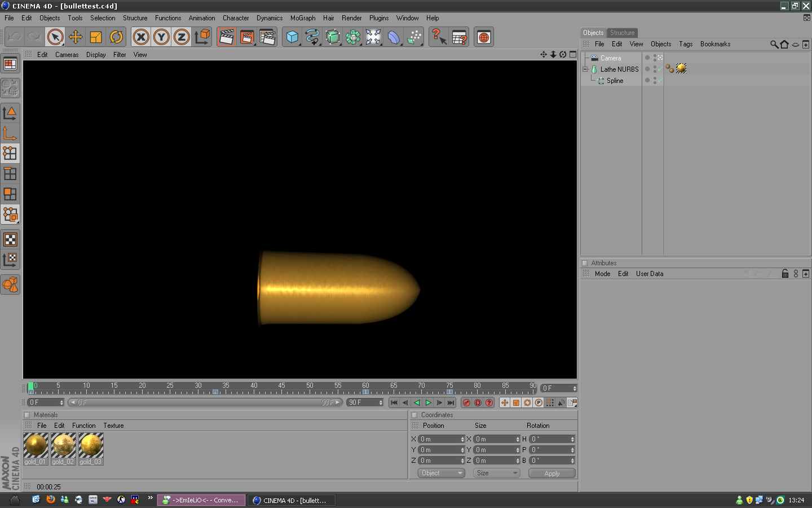This screenshot has width=812, height=508.
Task: Open the Object coordinate mode dropdown
Action: tap(442, 473)
